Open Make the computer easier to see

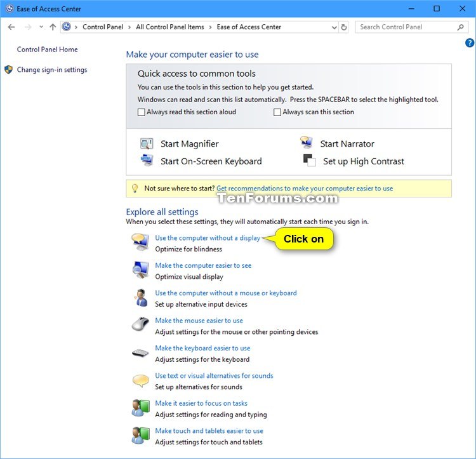click(203, 265)
